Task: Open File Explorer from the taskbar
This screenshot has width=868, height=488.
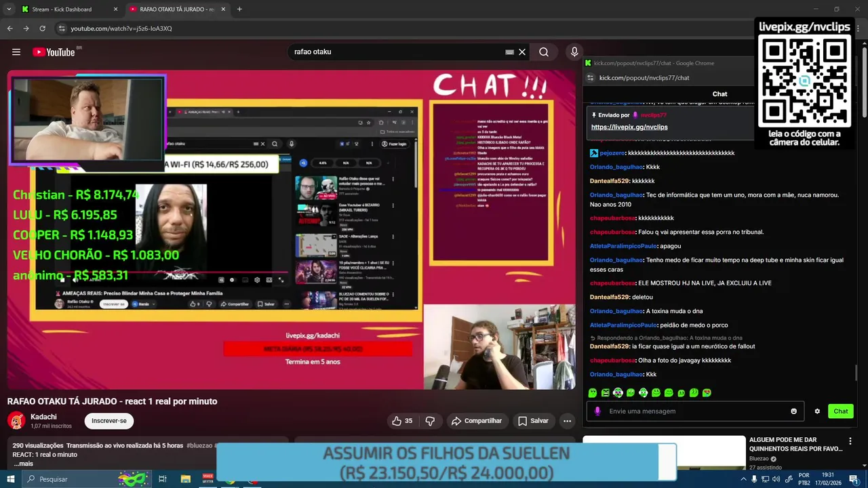Action: click(185, 479)
